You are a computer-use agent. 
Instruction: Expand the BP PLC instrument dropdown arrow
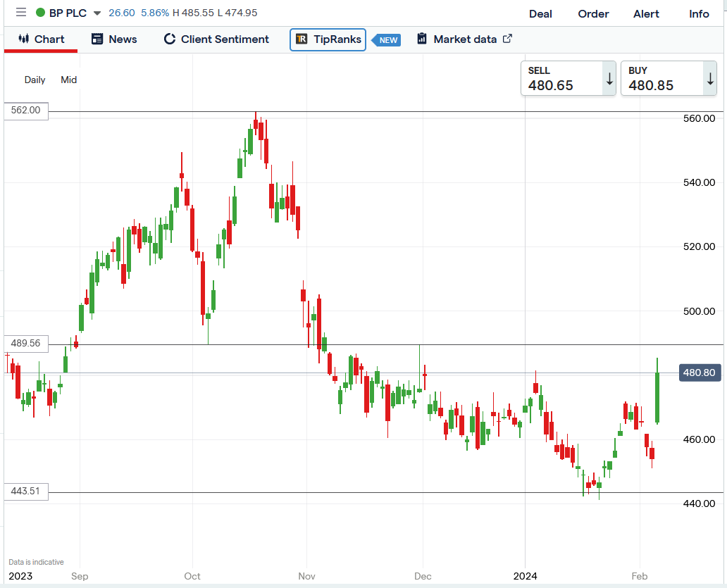click(97, 13)
